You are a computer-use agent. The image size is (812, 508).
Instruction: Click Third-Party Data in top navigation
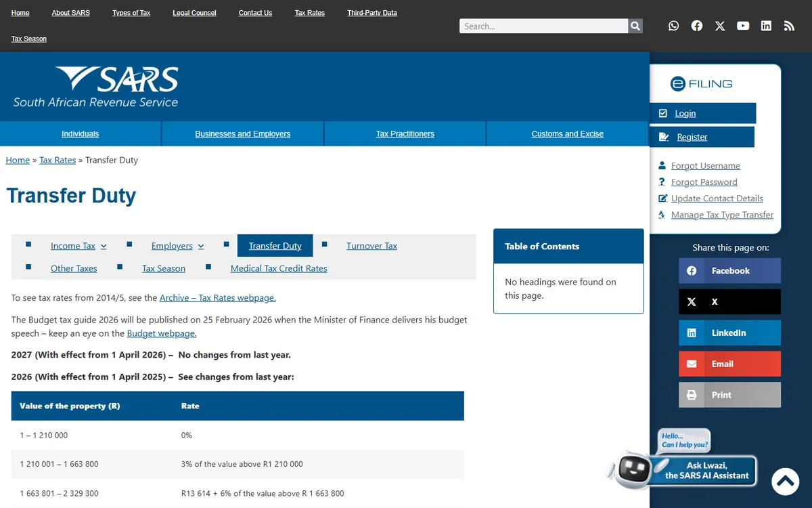click(372, 13)
